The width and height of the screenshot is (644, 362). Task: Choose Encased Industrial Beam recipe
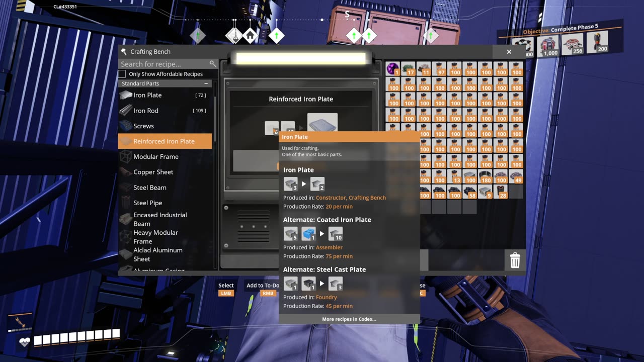(165, 219)
